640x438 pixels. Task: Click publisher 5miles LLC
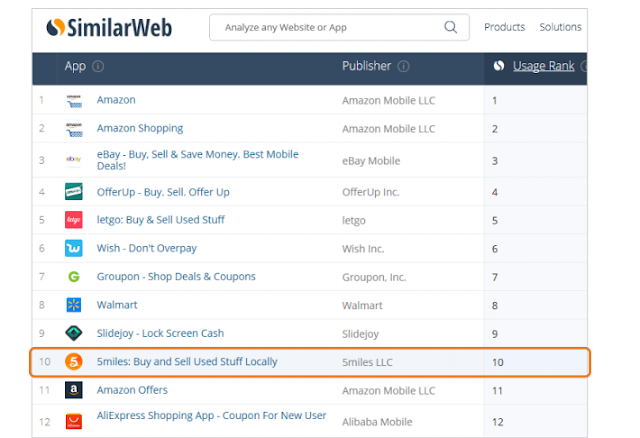[367, 362]
